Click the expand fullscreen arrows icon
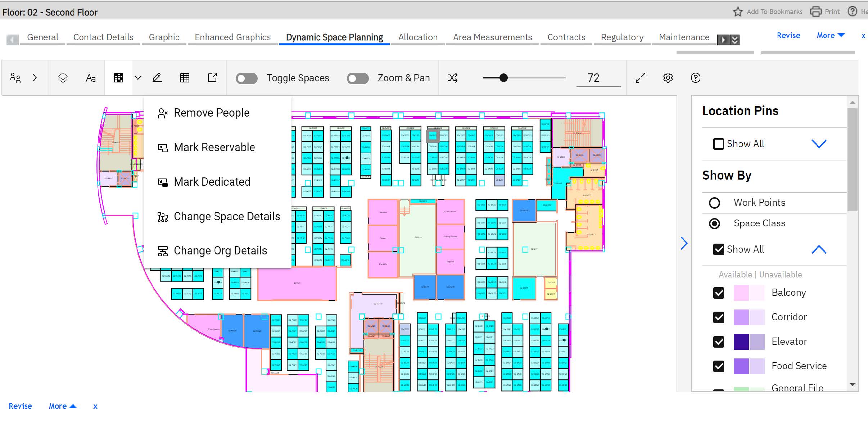 tap(641, 78)
